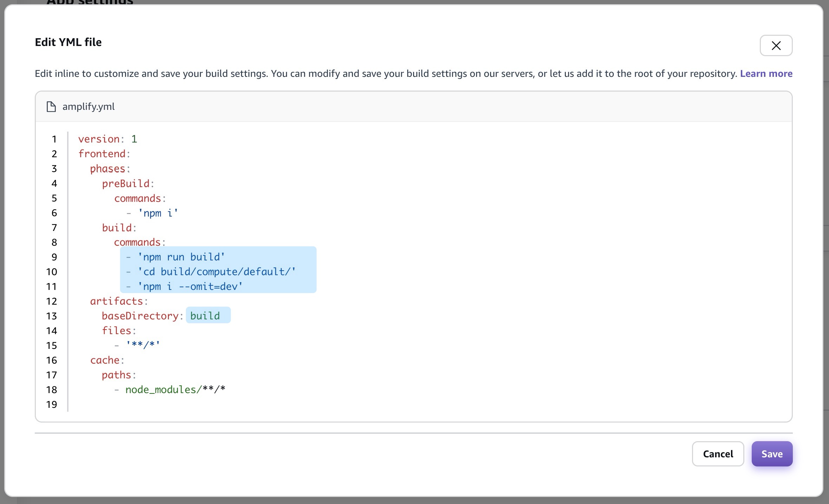Click the 'npm i --omit=dev' command
Viewport: 829px width, 504px height.
pyautogui.click(x=190, y=286)
